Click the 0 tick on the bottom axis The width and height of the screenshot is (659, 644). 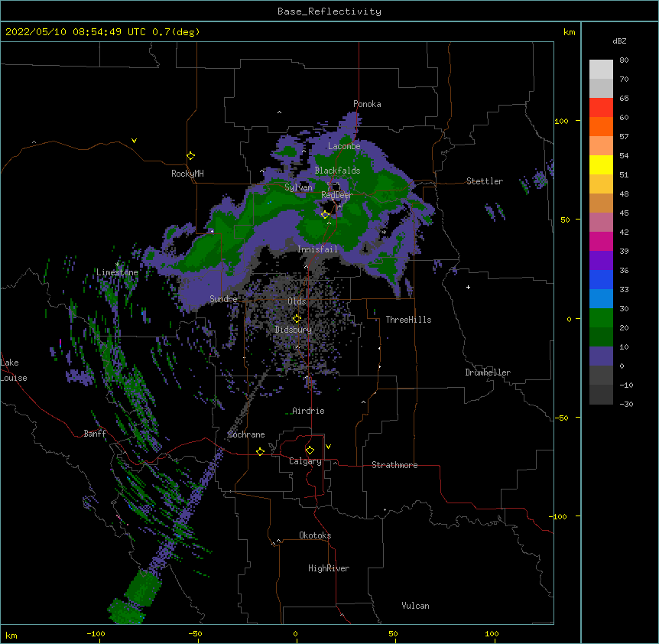(295, 634)
